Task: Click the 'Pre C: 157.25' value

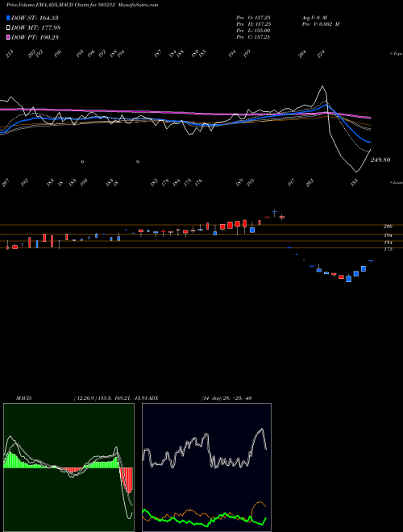Action: (253, 37)
